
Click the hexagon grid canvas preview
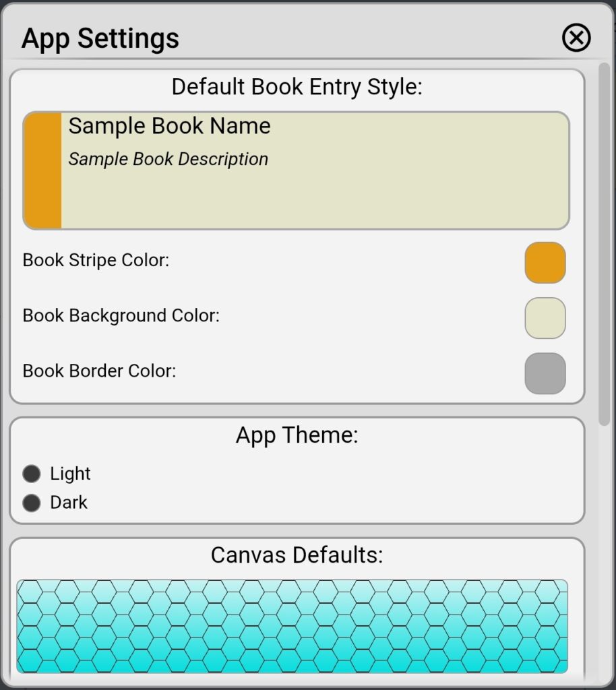pos(292,626)
